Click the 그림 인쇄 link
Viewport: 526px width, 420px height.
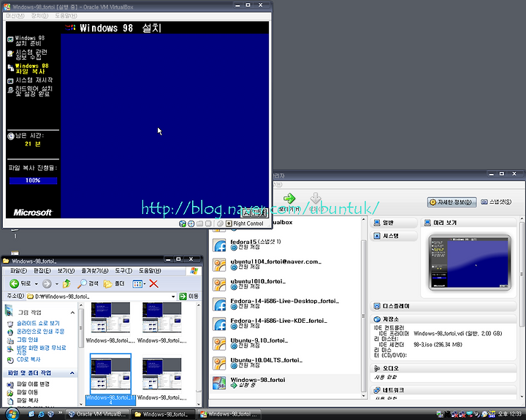[x=27, y=340]
